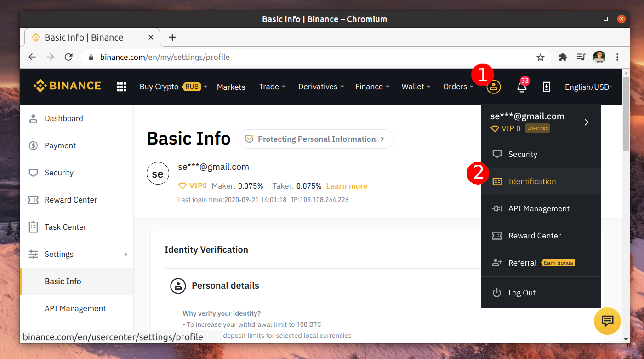Click the Payment dollar icon in sidebar

(x=33, y=145)
